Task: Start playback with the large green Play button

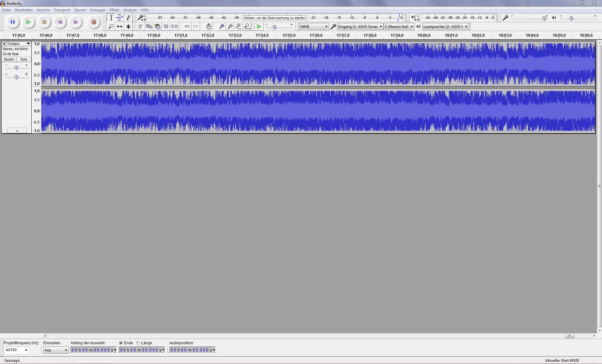Action: (28, 22)
